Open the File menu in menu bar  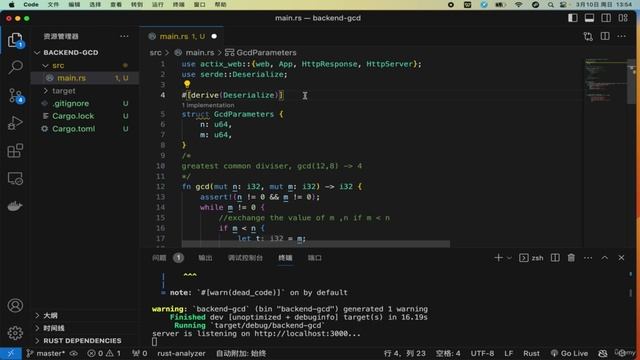click(53, 4)
